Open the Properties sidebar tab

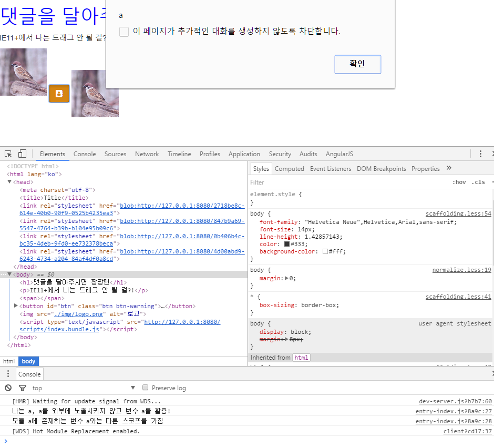point(426,169)
